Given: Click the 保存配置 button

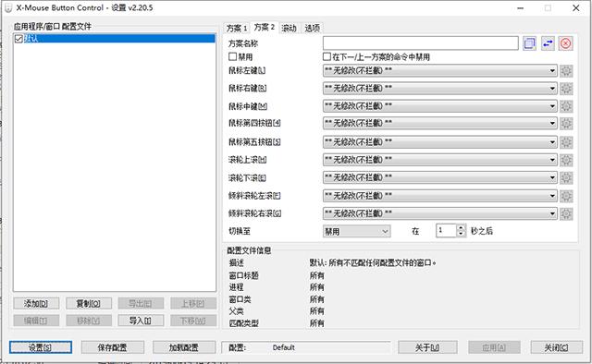Looking at the screenshot, I should tap(113, 347).
